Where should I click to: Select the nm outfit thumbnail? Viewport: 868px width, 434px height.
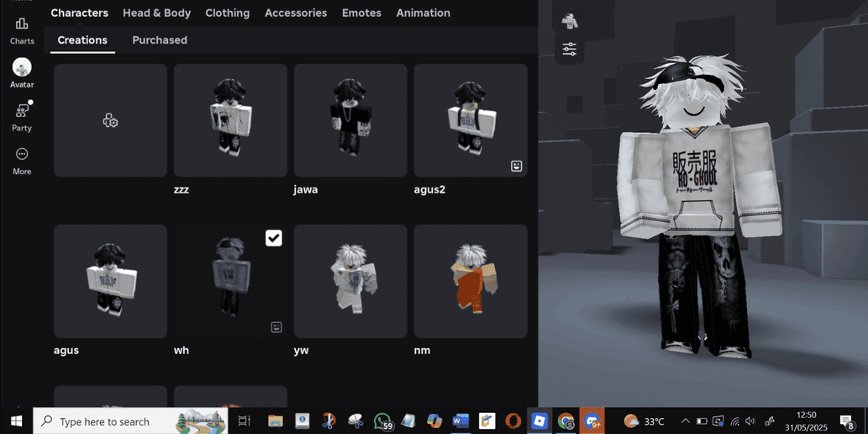pos(471,281)
